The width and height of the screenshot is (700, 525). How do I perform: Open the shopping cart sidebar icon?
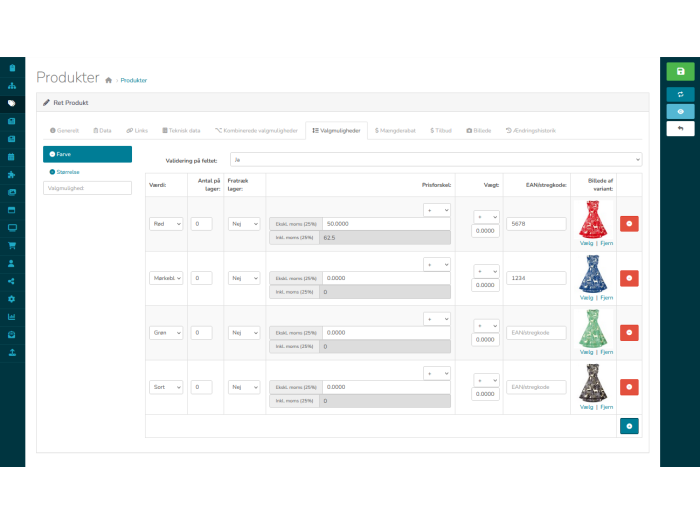[12, 246]
